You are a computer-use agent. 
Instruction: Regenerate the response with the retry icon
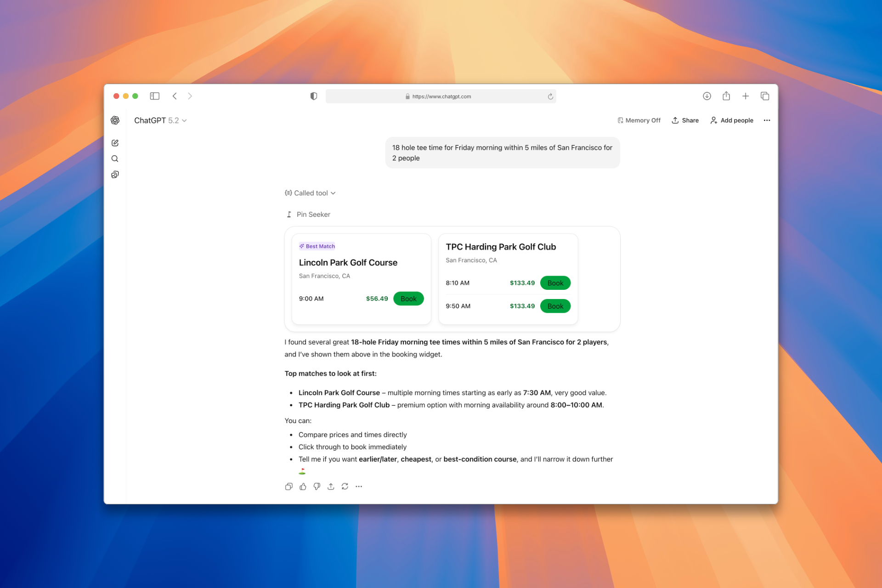pos(345,486)
